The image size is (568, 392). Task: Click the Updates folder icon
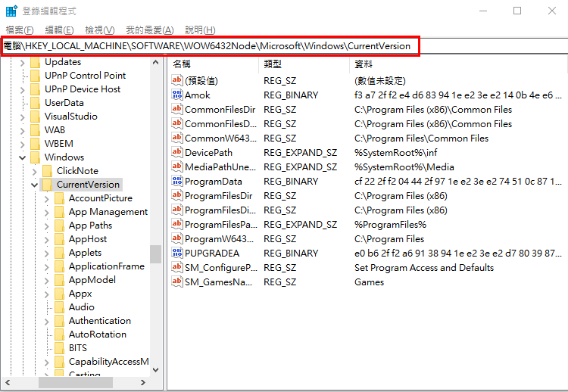pos(36,62)
